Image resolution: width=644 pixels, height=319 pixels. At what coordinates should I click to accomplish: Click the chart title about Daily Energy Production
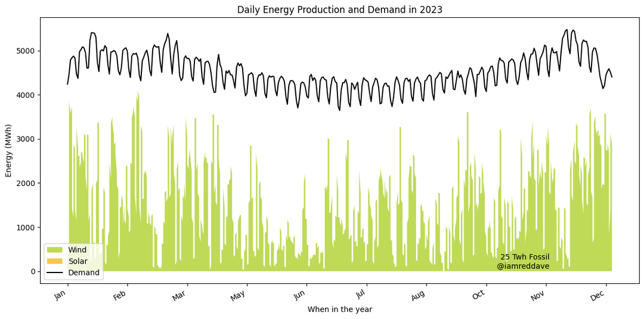[339, 10]
